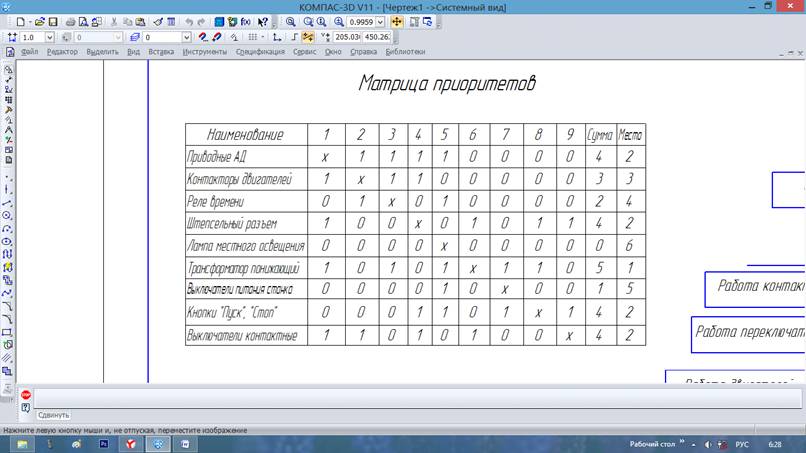Open the Файл menu
The image size is (806, 453).
[29, 51]
